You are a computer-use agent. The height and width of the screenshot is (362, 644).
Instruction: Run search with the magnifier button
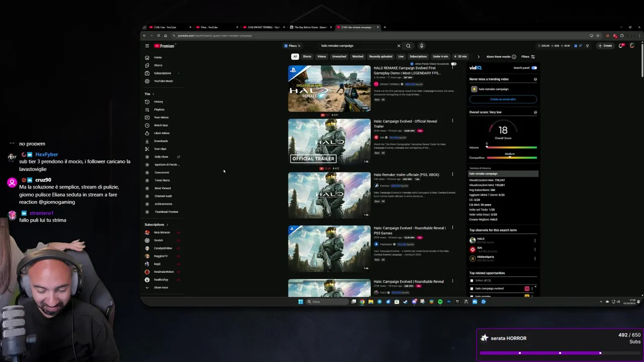pyautogui.click(x=408, y=46)
